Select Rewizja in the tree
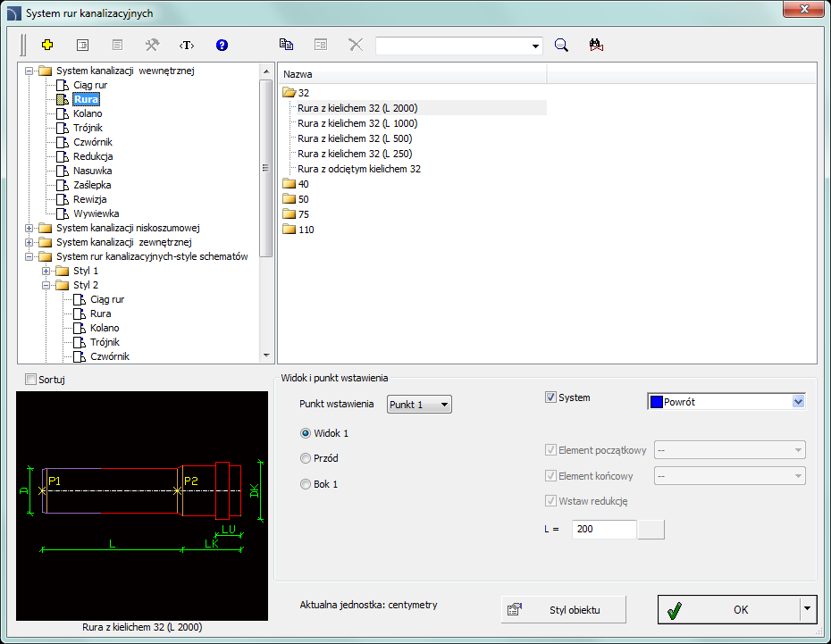This screenshot has width=831, height=644. point(89,199)
